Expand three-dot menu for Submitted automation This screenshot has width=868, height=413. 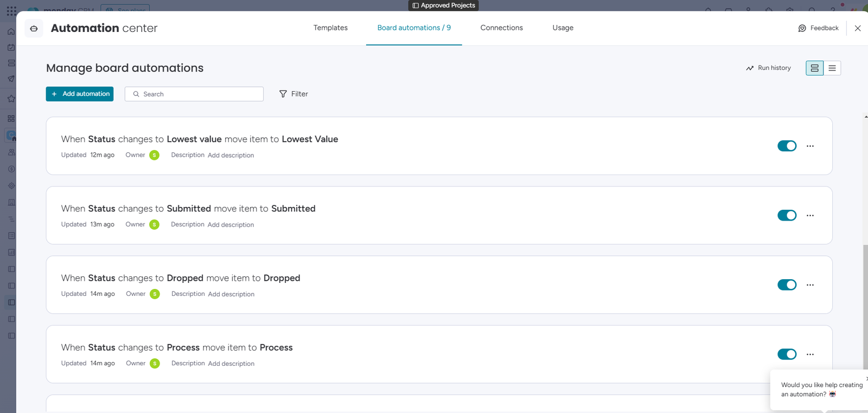pyautogui.click(x=810, y=215)
